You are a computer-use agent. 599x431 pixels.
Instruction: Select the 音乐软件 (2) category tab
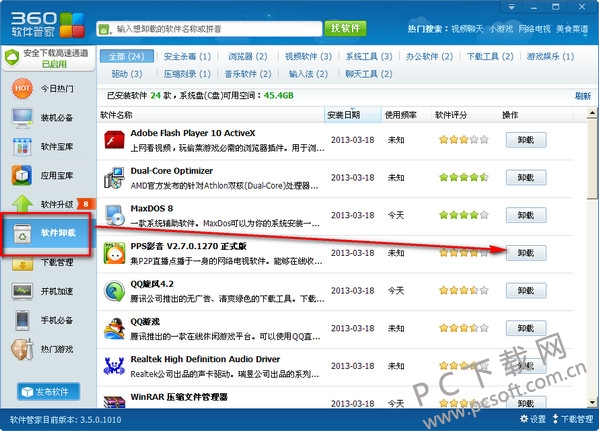point(248,74)
